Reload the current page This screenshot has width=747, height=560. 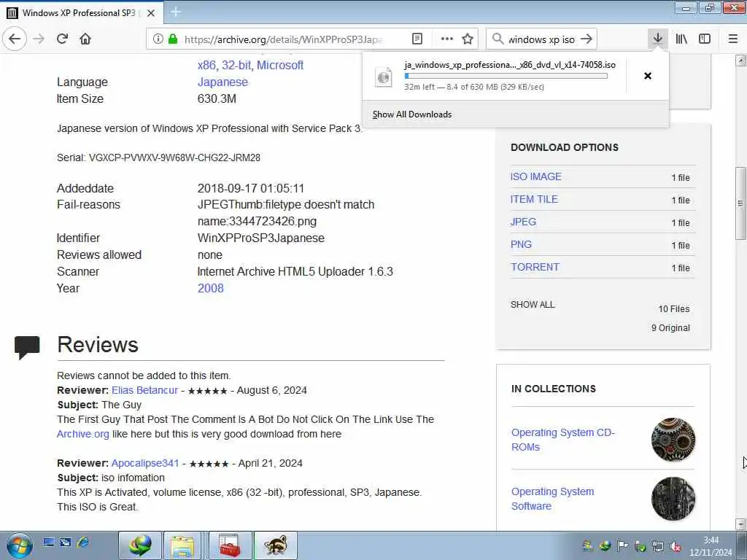63,39
